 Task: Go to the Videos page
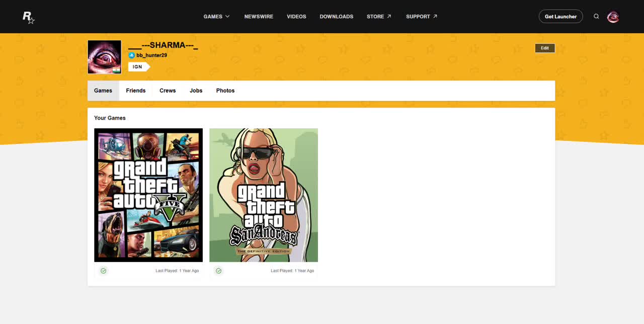tap(296, 17)
